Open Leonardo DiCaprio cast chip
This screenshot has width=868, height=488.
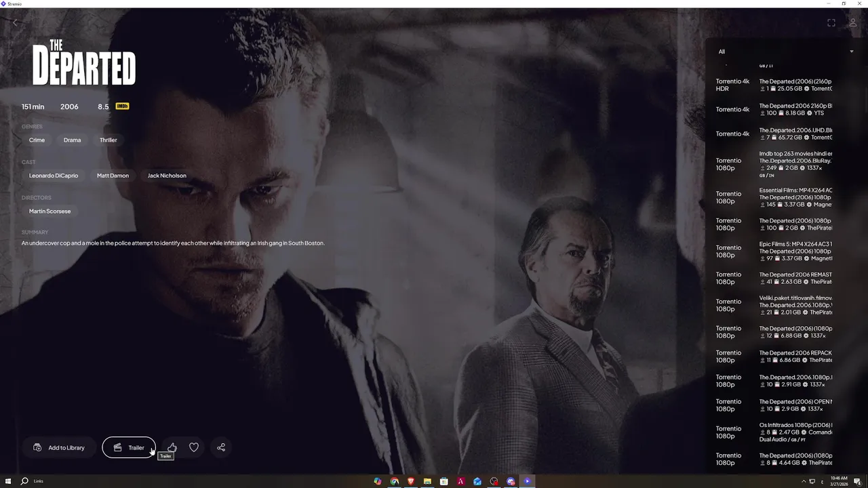coord(54,176)
